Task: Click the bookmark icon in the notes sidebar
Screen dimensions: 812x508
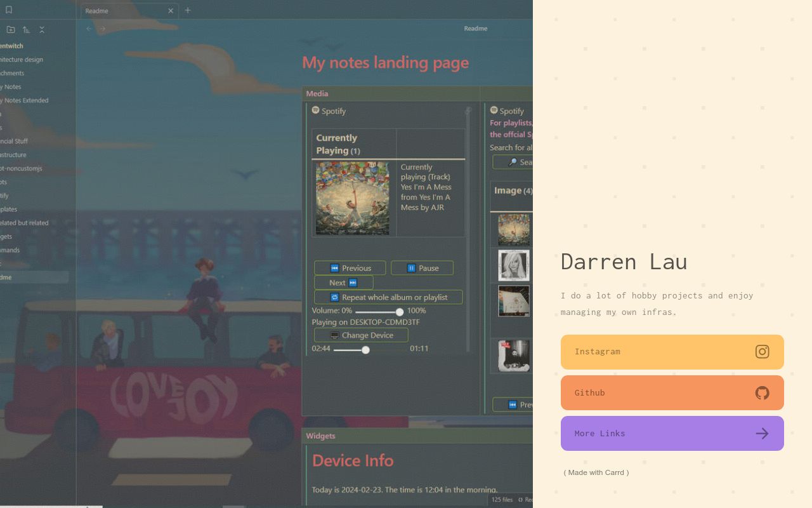Action: click(9, 10)
